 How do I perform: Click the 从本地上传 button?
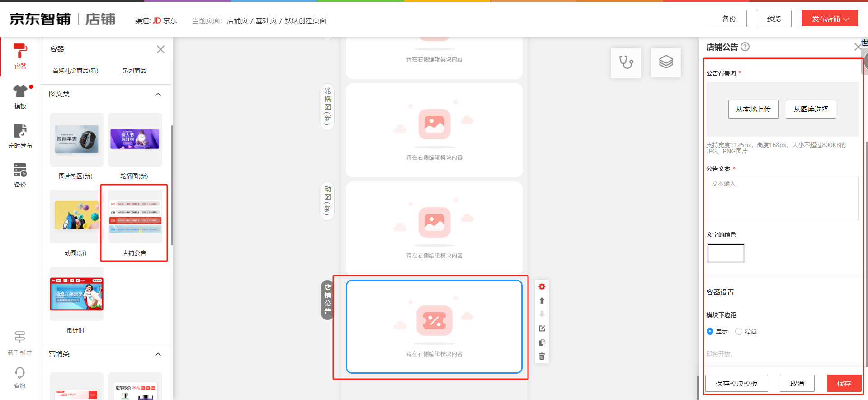[753, 109]
